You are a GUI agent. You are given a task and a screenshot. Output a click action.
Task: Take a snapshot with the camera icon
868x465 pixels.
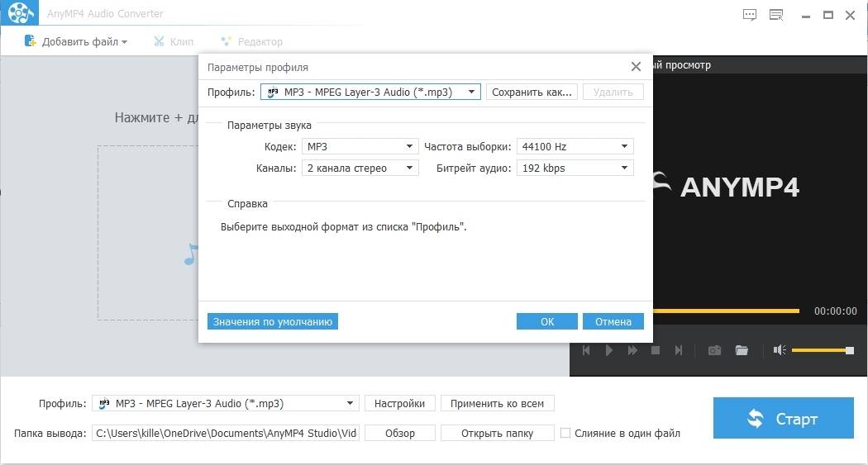coord(714,350)
